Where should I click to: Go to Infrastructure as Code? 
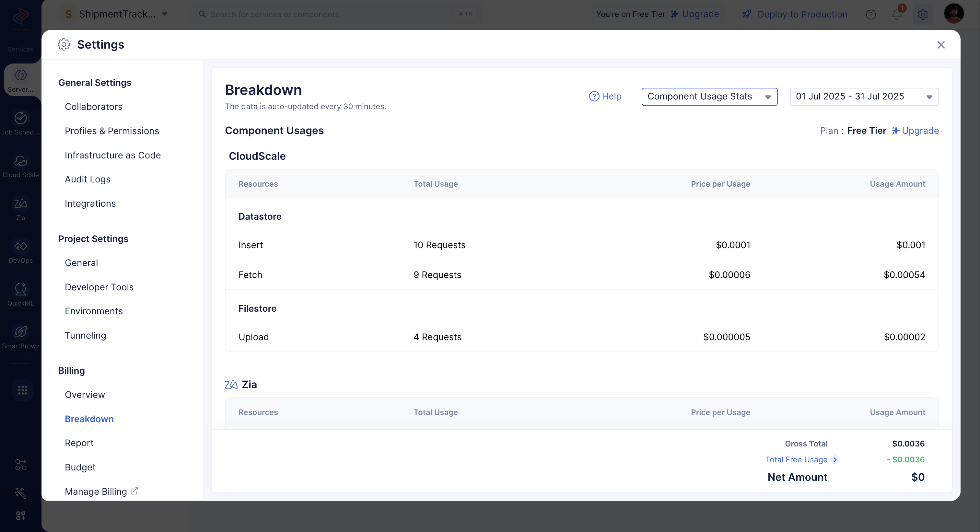pyautogui.click(x=112, y=155)
